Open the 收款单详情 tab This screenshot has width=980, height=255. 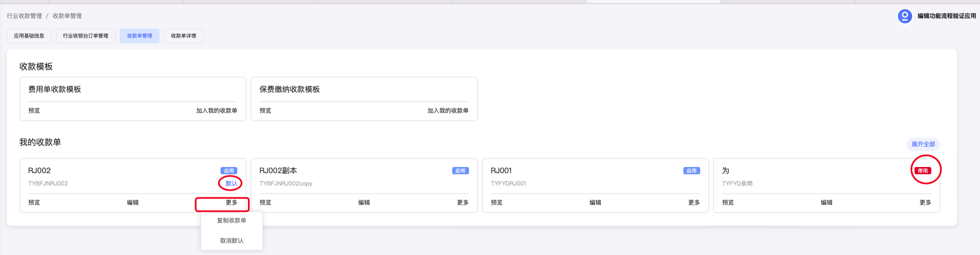point(184,36)
